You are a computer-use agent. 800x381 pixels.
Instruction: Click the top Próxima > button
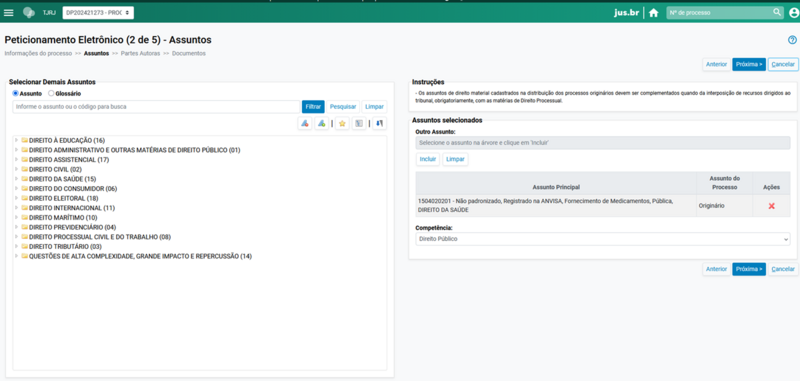click(749, 64)
